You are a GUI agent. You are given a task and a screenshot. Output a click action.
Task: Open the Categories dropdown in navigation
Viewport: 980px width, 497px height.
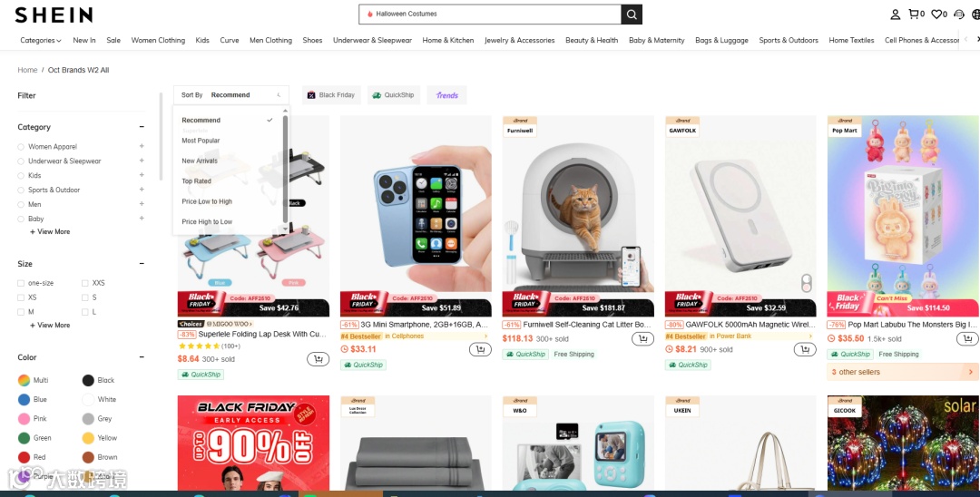point(41,40)
